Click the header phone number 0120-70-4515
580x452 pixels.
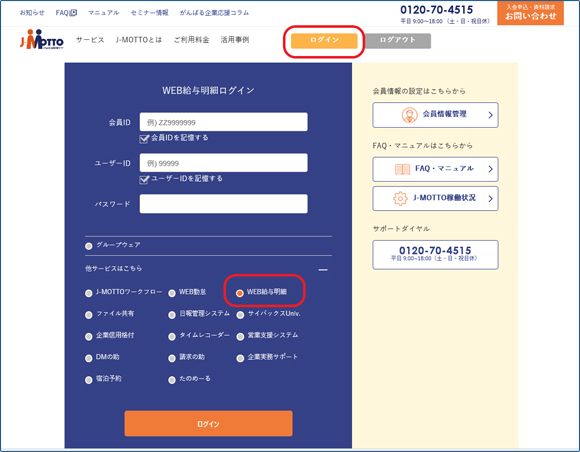click(x=436, y=10)
